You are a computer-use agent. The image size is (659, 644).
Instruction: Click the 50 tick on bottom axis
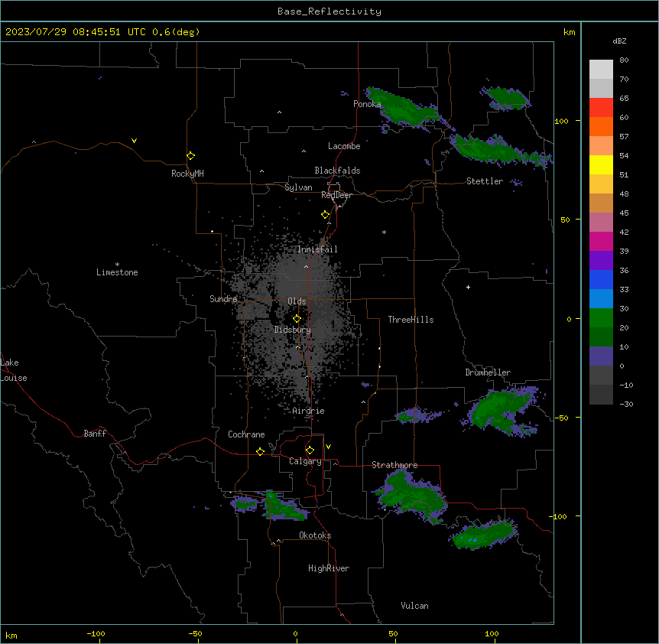tap(393, 633)
